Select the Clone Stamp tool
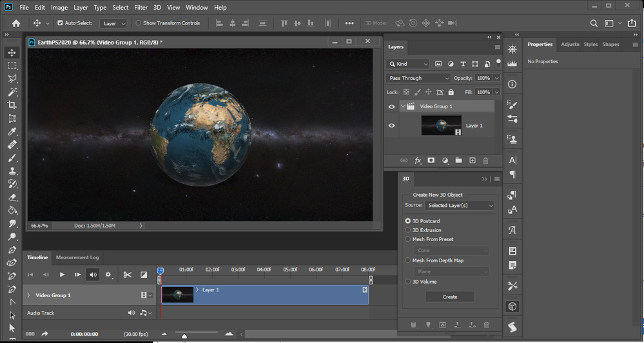Viewport: 644px width, 343px height. 12,171
